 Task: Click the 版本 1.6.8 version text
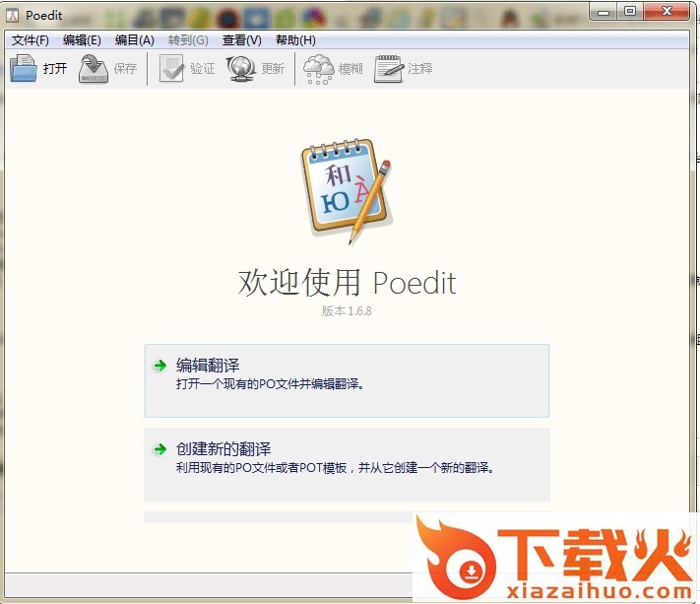pos(347,311)
